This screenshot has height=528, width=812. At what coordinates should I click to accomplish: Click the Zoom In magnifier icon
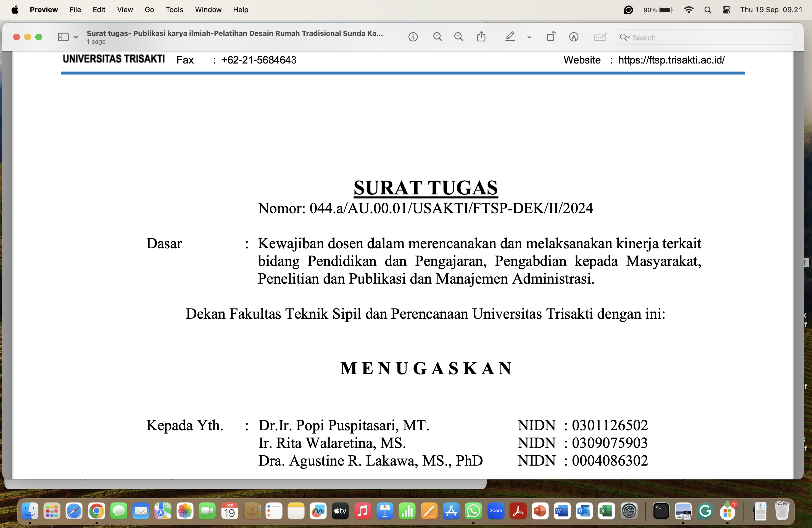[x=459, y=37]
